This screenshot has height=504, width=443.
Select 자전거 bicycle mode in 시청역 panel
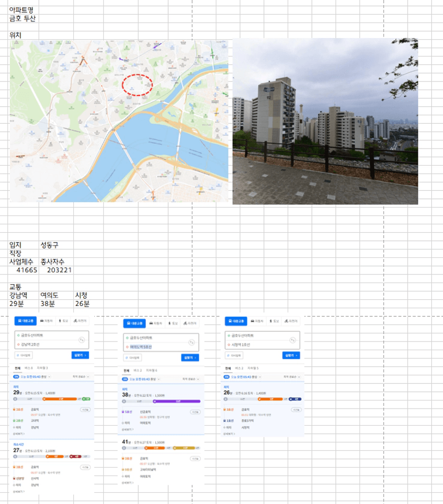click(x=291, y=321)
